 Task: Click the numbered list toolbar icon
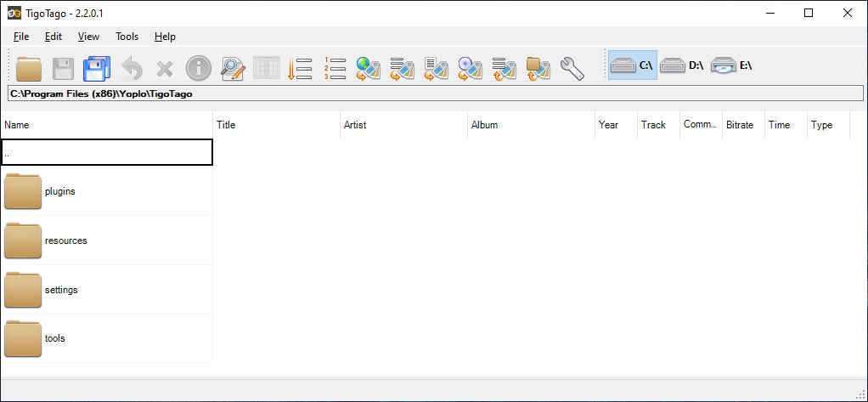click(335, 66)
